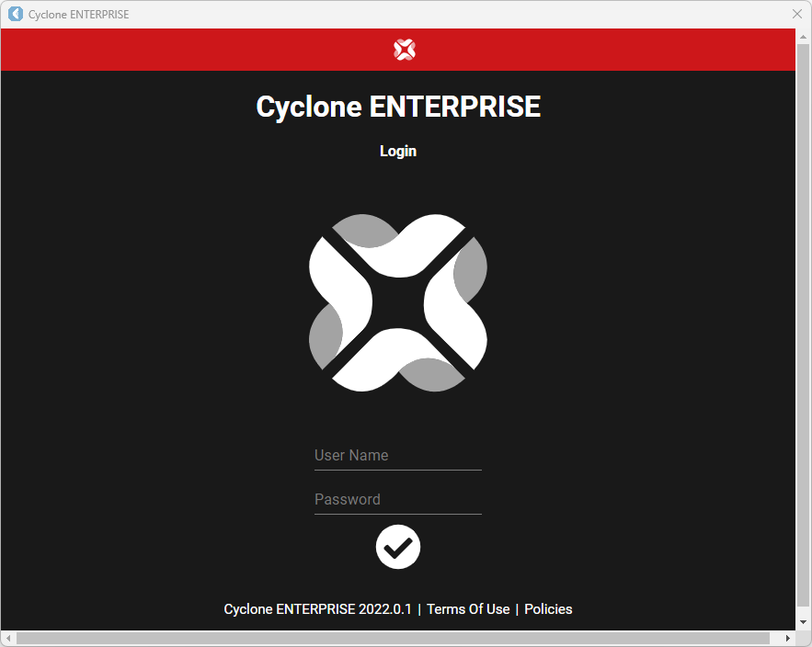Image resolution: width=812 pixels, height=647 pixels.
Task: Click the horizontal scrollbar thumb
Action: (393, 638)
